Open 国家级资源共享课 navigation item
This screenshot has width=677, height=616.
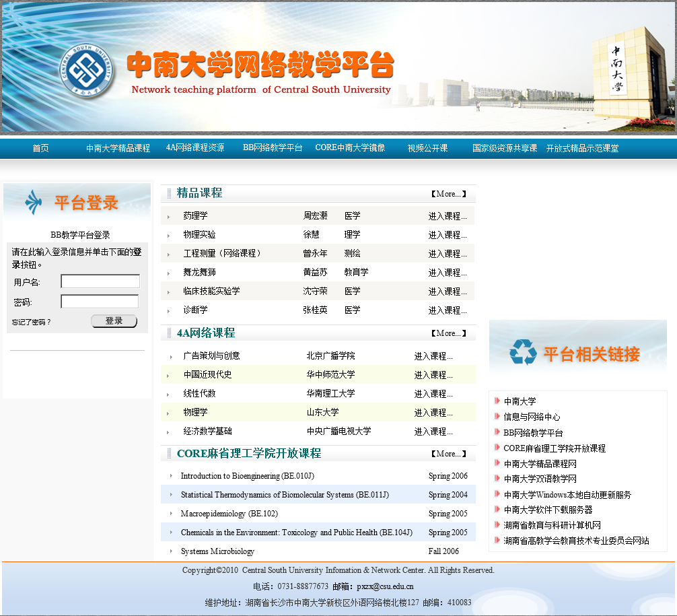point(505,148)
